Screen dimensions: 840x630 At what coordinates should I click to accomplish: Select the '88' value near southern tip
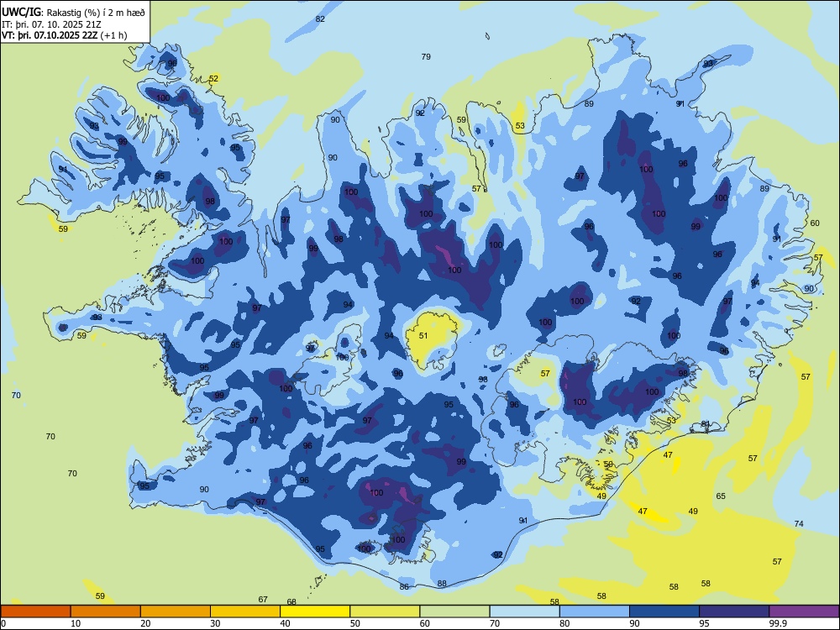coord(442,584)
